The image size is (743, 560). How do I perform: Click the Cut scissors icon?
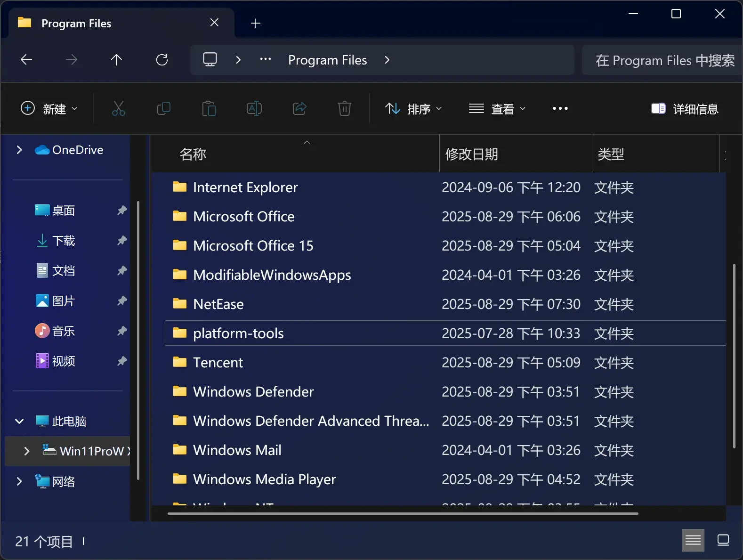click(x=118, y=108)
